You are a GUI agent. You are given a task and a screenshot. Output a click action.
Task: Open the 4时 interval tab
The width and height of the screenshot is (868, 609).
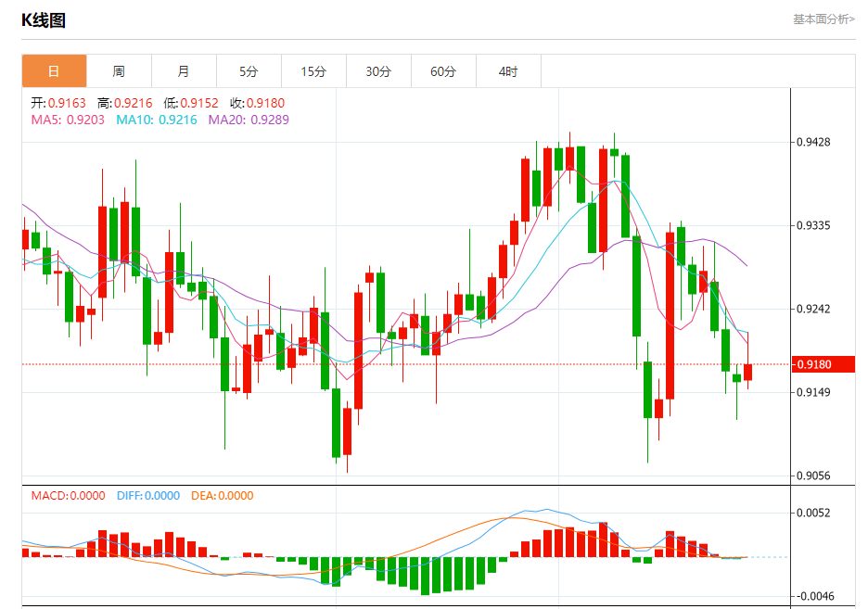point(508,70)
